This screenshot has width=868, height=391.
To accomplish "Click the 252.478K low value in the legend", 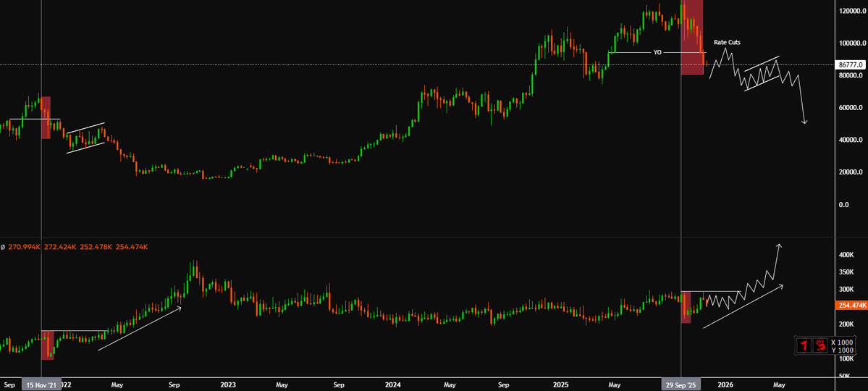I will tap(96, 247).
